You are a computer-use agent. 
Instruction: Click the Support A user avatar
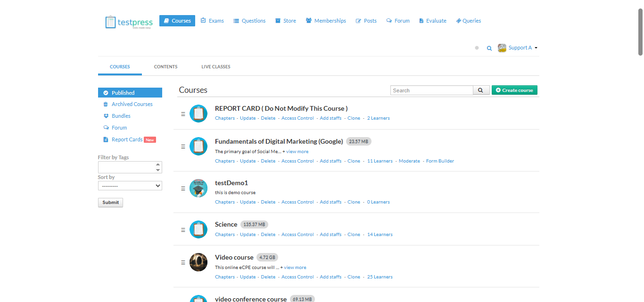502,48
